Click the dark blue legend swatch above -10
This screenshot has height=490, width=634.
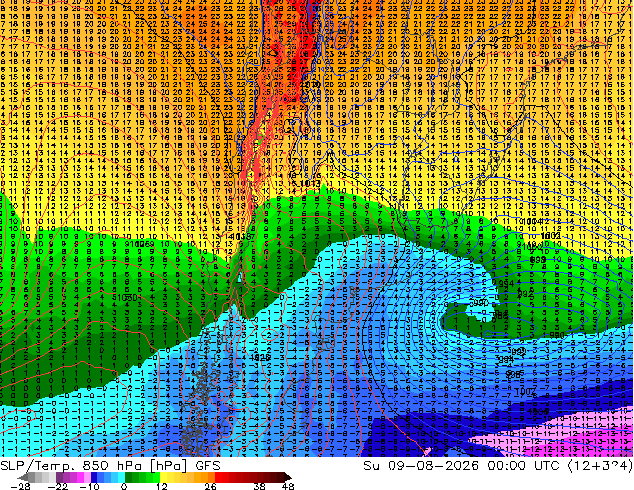click(x=94, y=477)
